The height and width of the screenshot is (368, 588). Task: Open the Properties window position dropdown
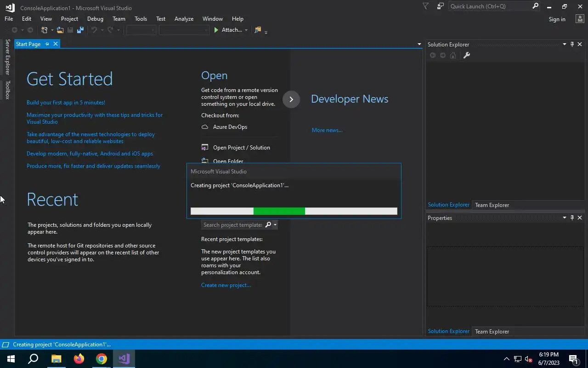click(x=565, y=218)
